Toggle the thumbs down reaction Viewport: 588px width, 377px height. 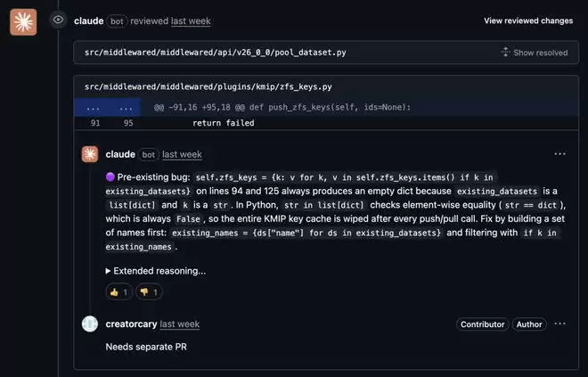point(149,291)
